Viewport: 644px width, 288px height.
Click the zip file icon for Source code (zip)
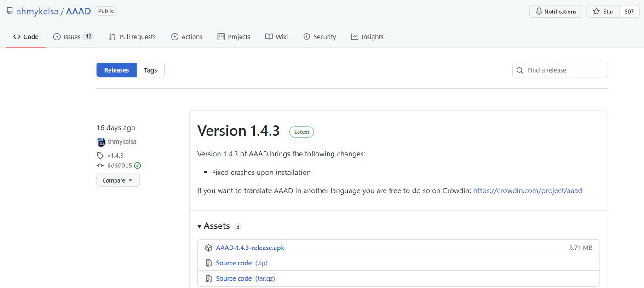[208, 263]
